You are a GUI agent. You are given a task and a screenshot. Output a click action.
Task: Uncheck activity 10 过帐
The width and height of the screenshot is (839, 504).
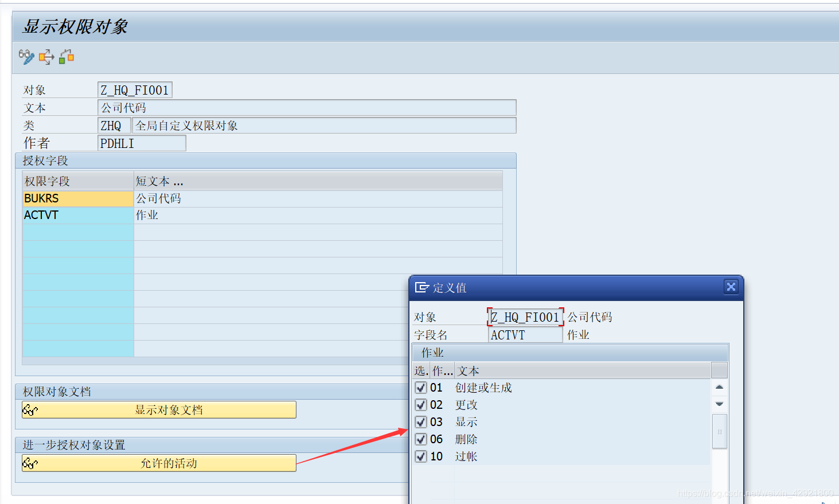point(421,456)
